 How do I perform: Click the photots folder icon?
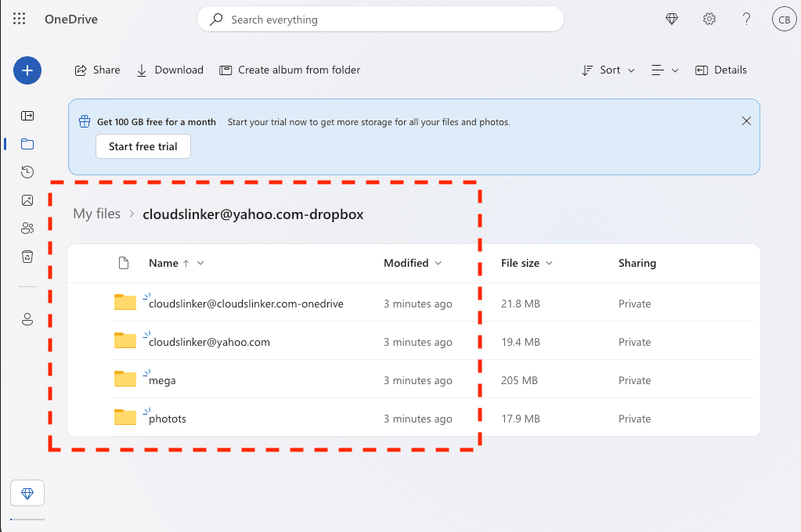pos(125,417)
